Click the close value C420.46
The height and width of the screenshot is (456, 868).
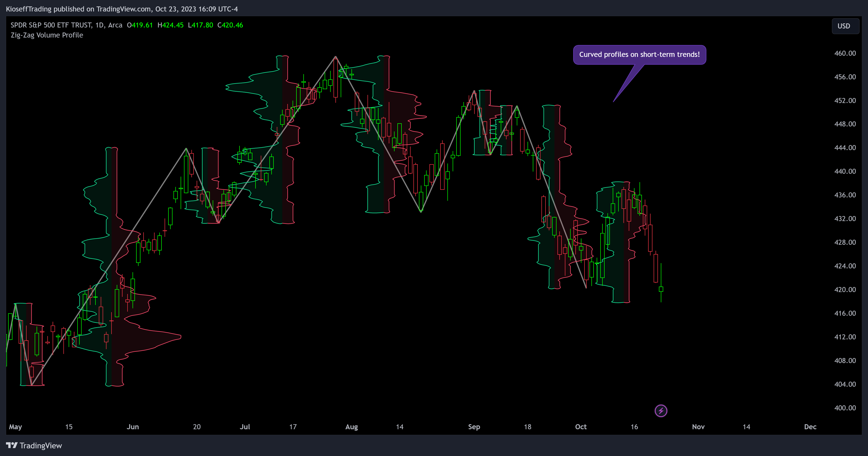tap(230, 25)
